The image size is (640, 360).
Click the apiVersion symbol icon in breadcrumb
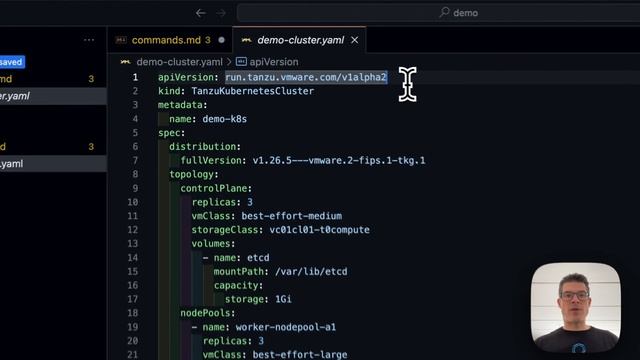click(x=241, y=62)
